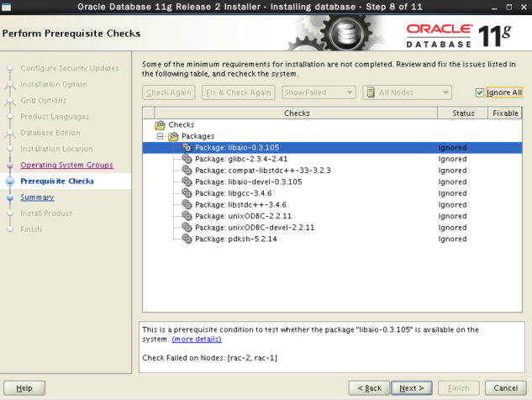Click the unixODBC-2.2.11 package icon
Viewport: 532px width, 400px height.
(187, 216)
